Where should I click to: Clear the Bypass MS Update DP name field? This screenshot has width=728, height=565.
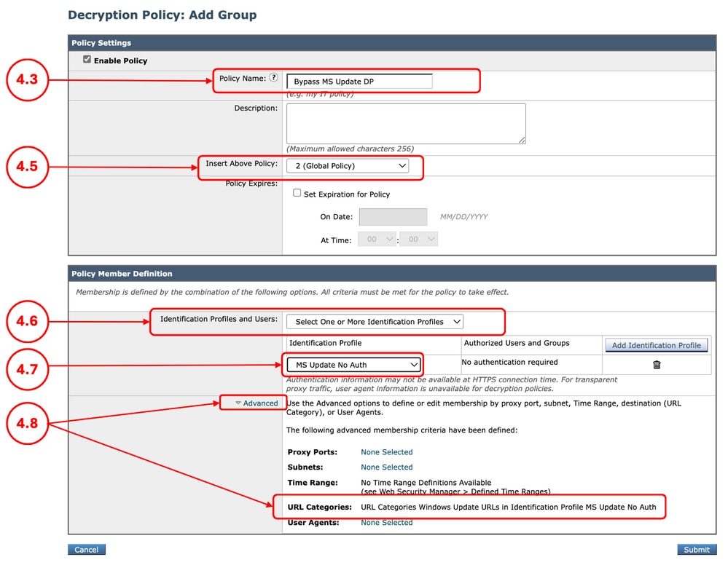point(361,81)
